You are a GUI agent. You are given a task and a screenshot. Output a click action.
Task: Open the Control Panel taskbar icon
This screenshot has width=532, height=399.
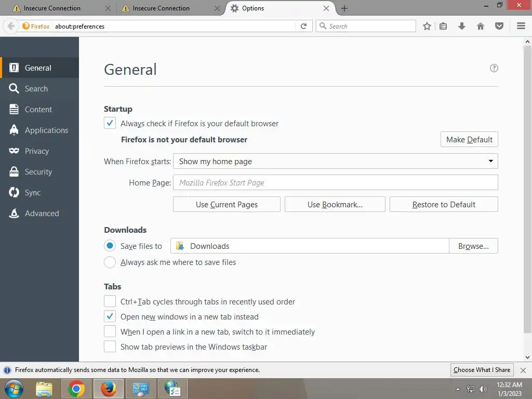click(141, 389)
